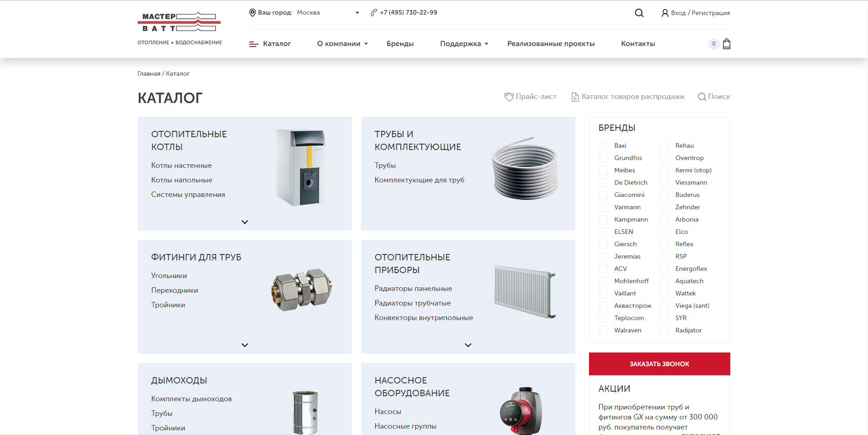The width and height of the screenshot is (868, 435).
Task: Click the coiled pipe product image
Action: (525, 168)
